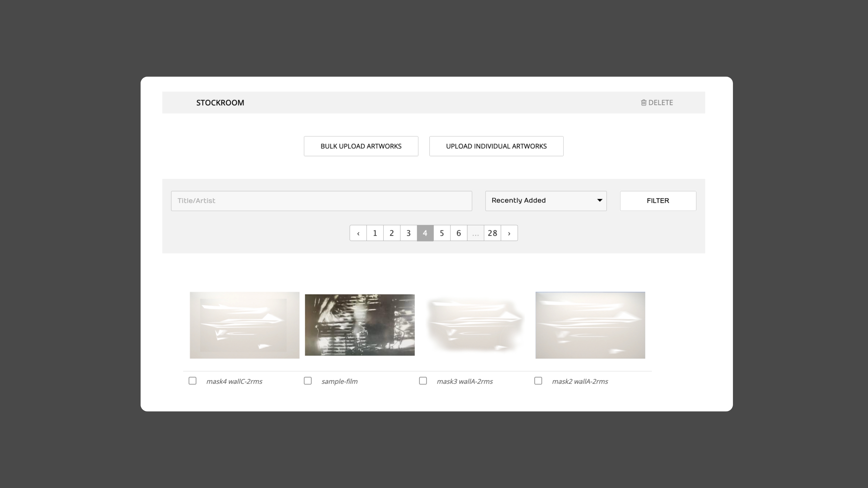Tick checkbox for mask4 wallC-2rms
868x488 pixels.
click(x=192, y=381)
